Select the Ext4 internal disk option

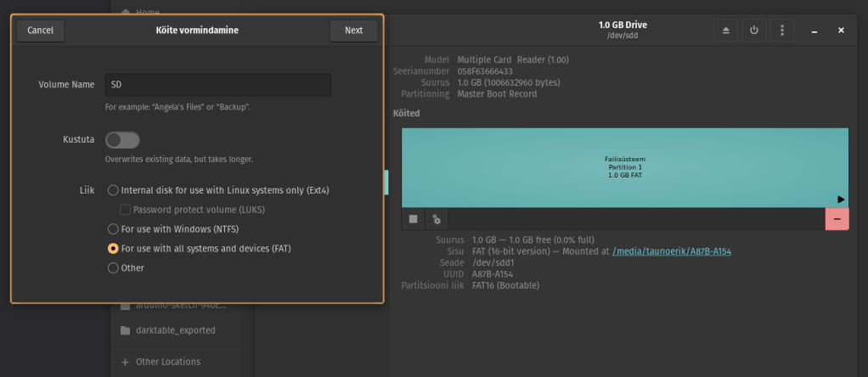pyautogui.click(x=113, y=190)
